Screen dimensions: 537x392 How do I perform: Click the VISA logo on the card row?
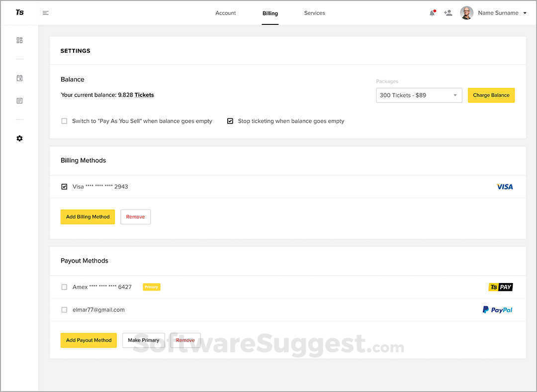[x=505, y=187]
